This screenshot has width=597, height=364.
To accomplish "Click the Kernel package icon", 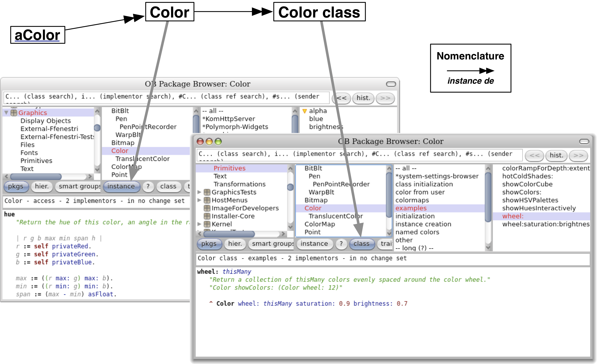I will pyautogui.click(x=207, y=224).
